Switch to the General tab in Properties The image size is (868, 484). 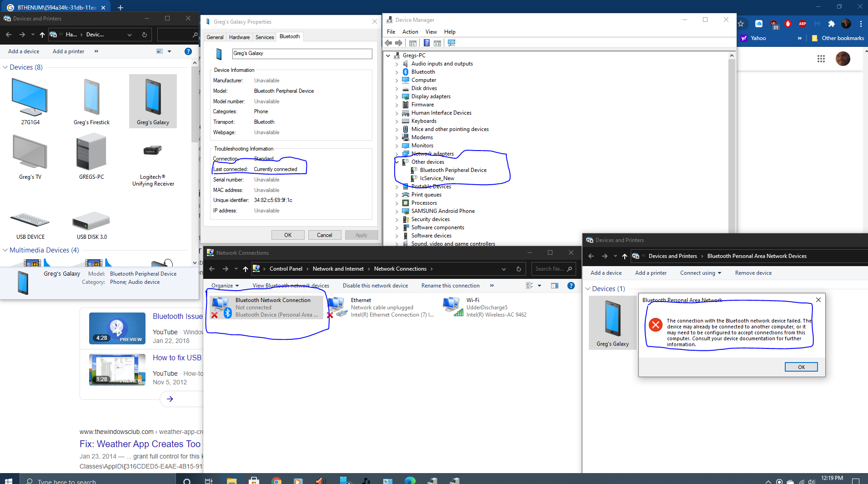point(215,37)
